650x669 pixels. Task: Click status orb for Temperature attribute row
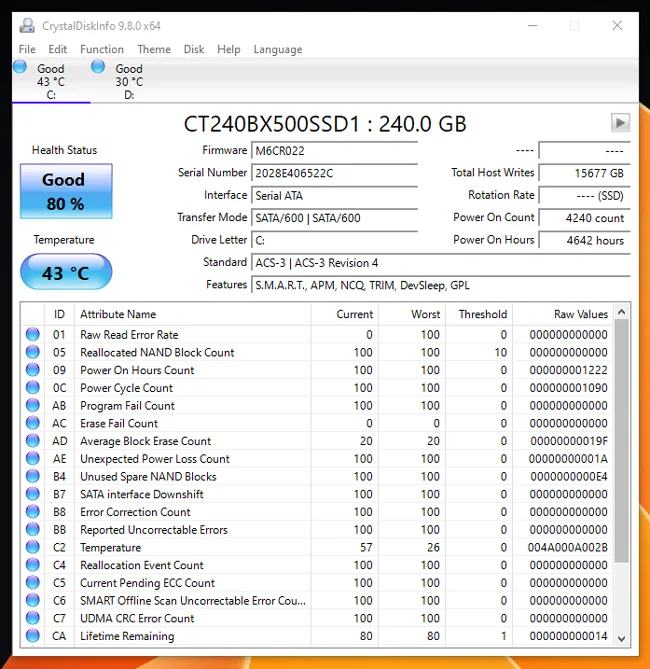pyautogui.click(x=32, y=547)
